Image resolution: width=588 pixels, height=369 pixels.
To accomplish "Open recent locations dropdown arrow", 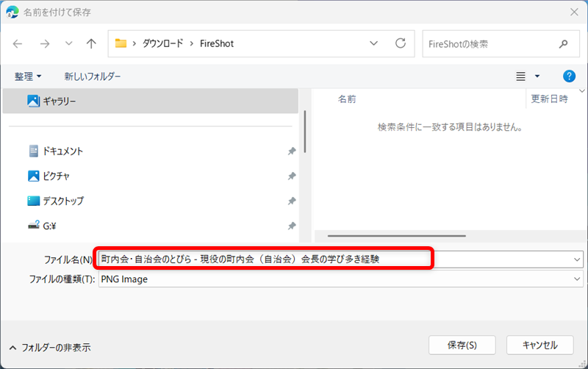I will (x=68, y=44).
